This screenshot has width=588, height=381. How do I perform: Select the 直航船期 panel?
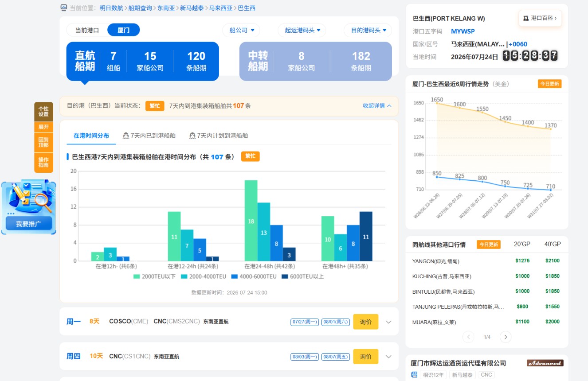click(x=143, y=61)
